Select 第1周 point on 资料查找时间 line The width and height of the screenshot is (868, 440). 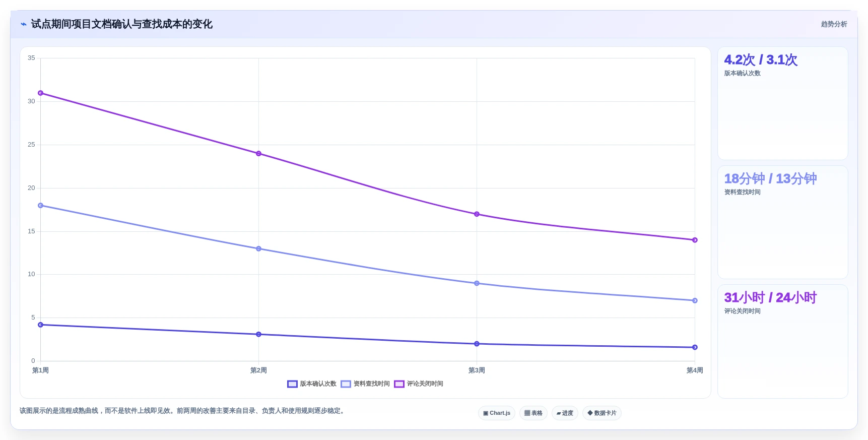point(40,206)
